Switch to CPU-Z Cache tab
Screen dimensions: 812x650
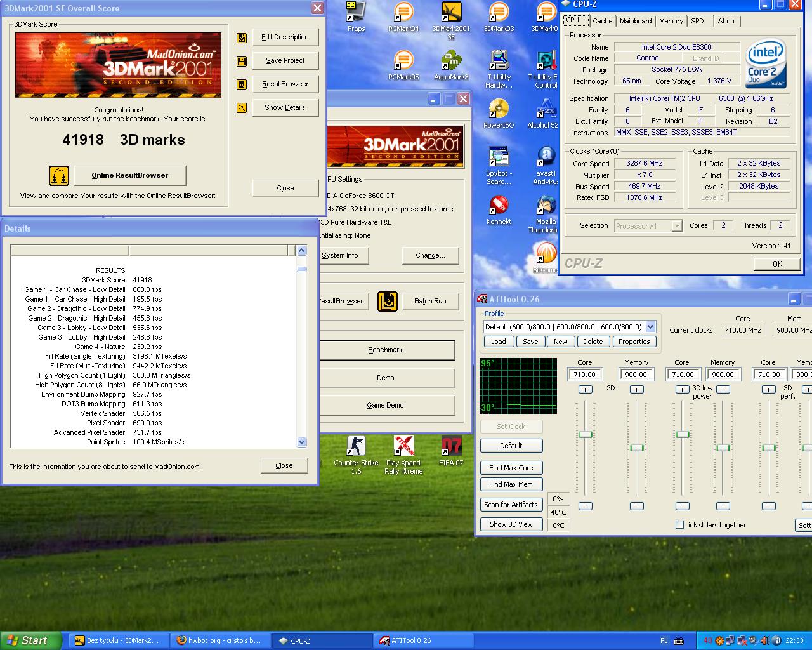point(603,21)
